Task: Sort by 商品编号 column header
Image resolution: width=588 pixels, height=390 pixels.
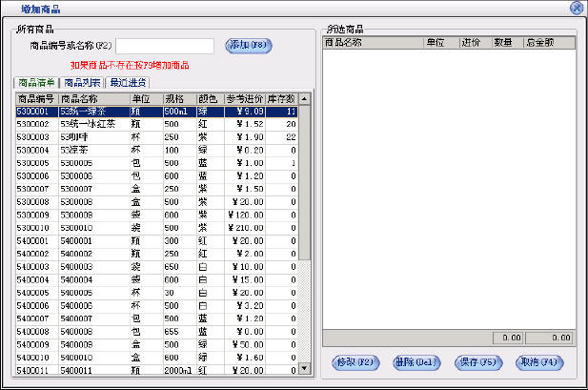Action: click(36, 98)
